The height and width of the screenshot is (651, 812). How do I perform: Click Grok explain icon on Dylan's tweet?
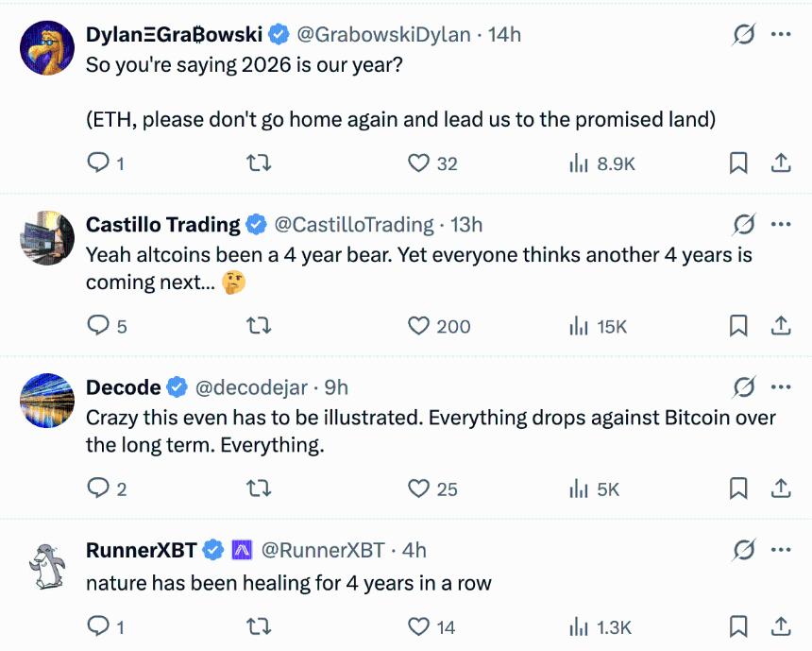(x=744, y=35)
